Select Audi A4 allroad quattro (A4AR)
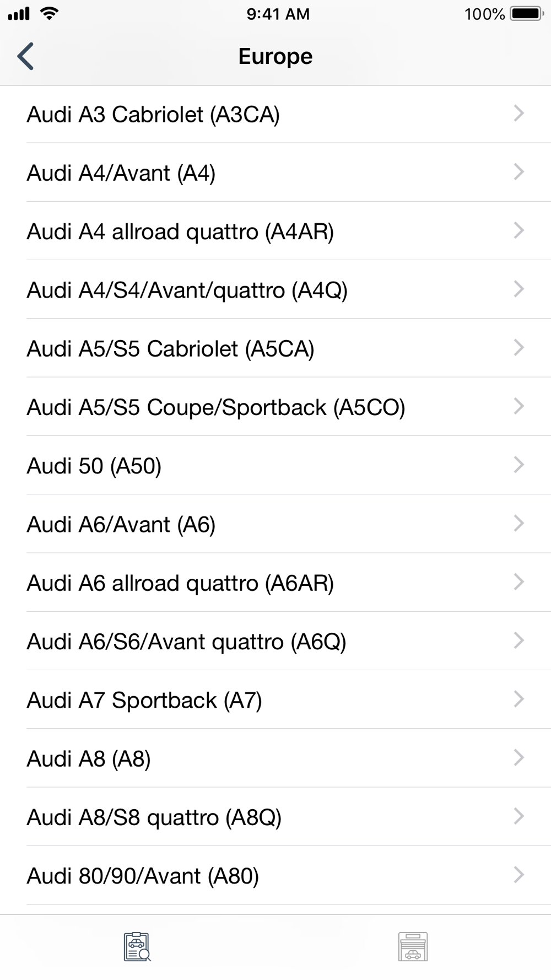Image resolution: width=551 pixels, height=980 pixels. click(x=180, y=231)
